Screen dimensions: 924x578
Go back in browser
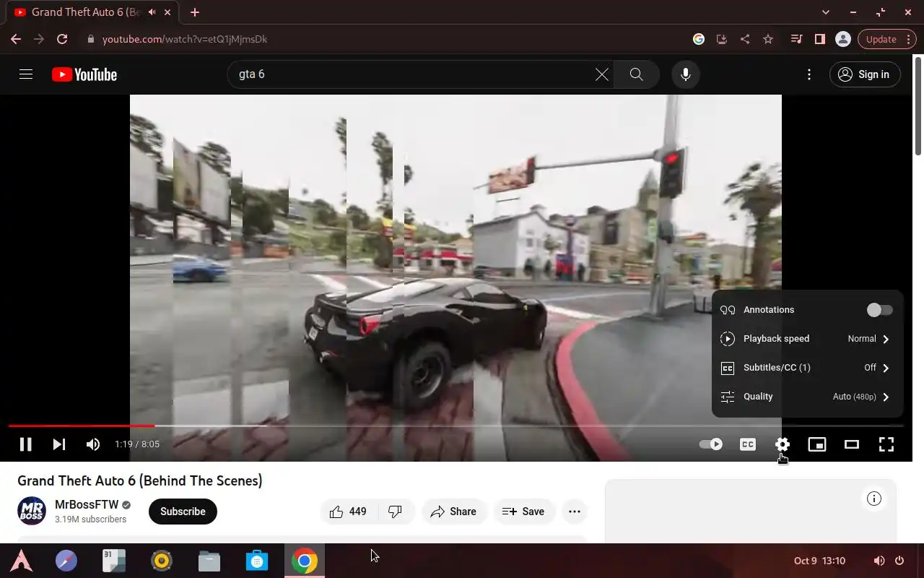click(16, 39)
